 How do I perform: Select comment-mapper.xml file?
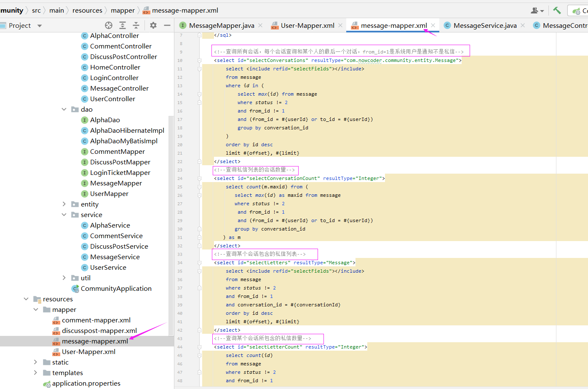pos(96,320)
